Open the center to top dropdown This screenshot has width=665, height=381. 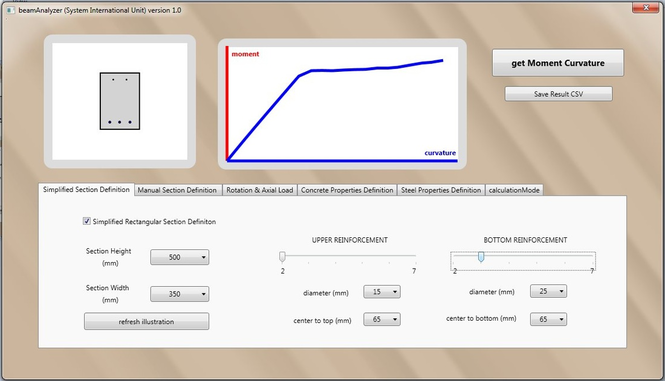(382, 319)
